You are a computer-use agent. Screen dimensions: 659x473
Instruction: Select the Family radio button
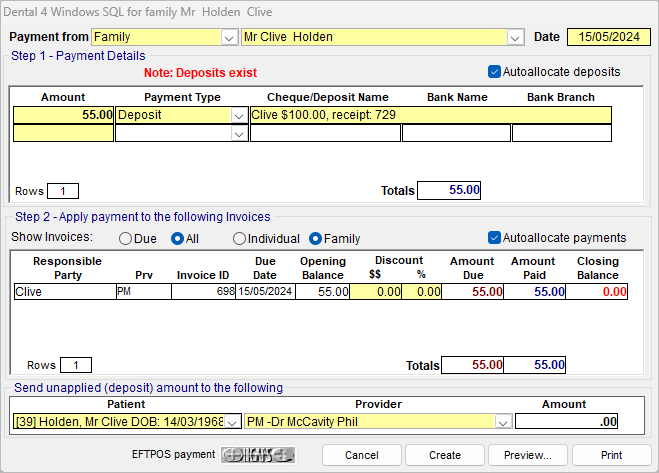(315, 239)
